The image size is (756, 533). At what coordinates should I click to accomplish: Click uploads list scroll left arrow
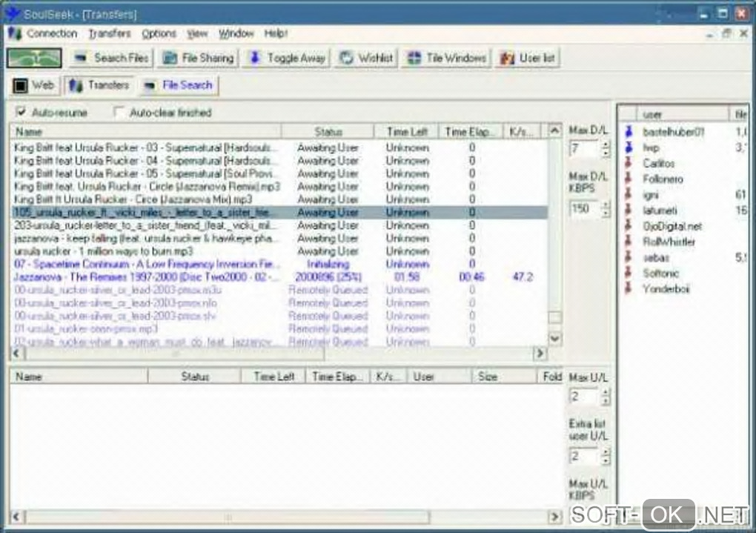pyautogui.click(x=16, y=517)
